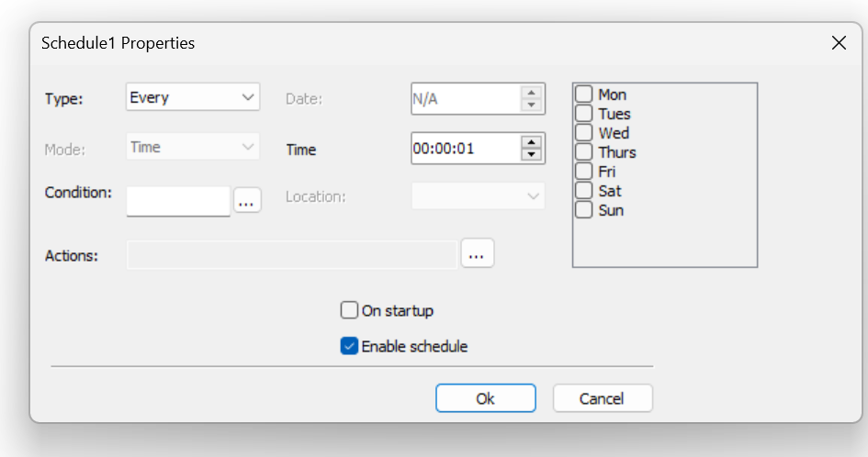Open the Actions browse ellipsis button
This screenshot has width=868, height=457.
pos(478,253)
